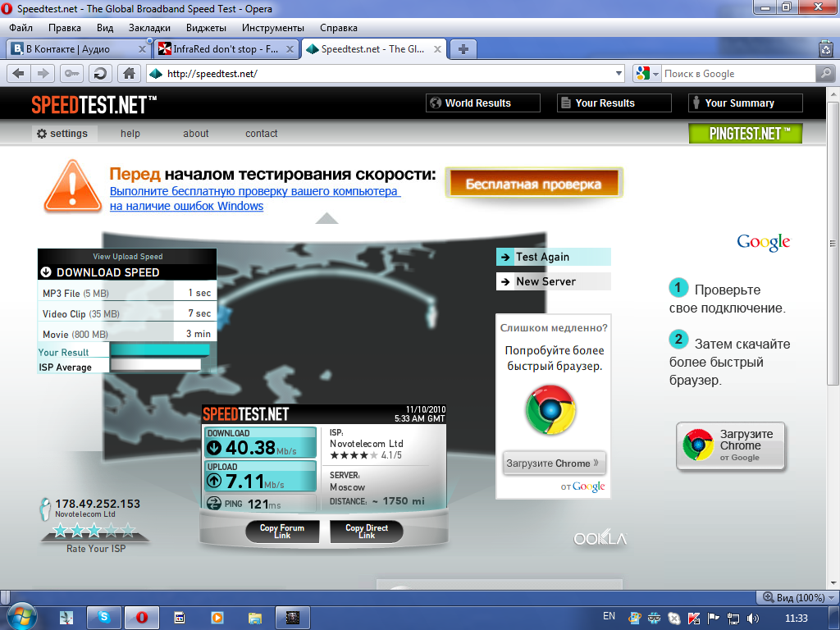Image resolution: width=840 pixels, height=630 pixels.
Task: Click the Chrome logo in the ad box
Action: (x=550, y=410)
